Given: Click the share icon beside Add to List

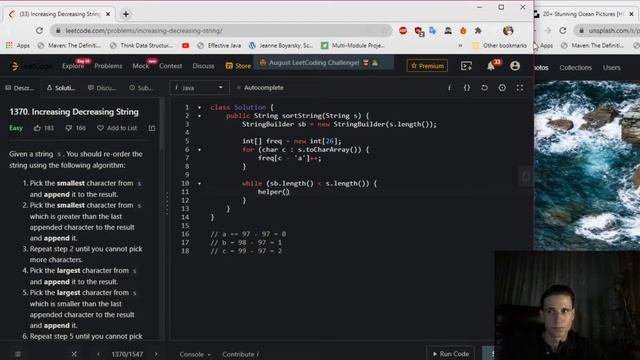Looking at the screenshot, I should click(x=152, y=128).
